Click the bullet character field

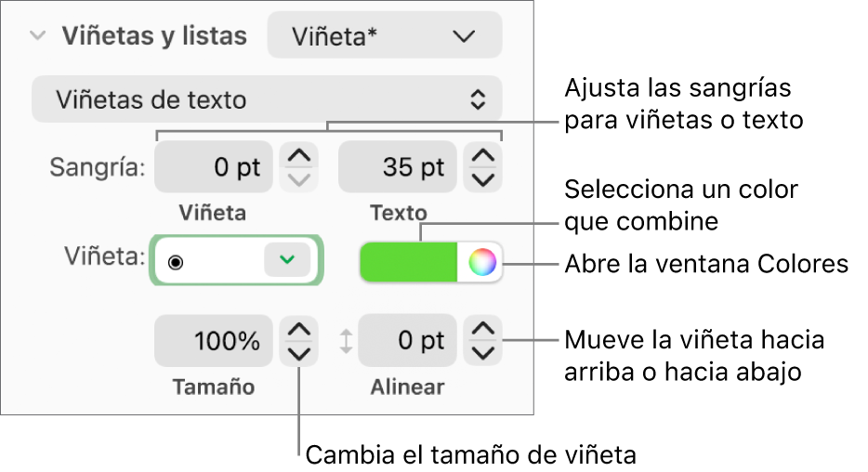pyautogui.click(x=209, y=261)
